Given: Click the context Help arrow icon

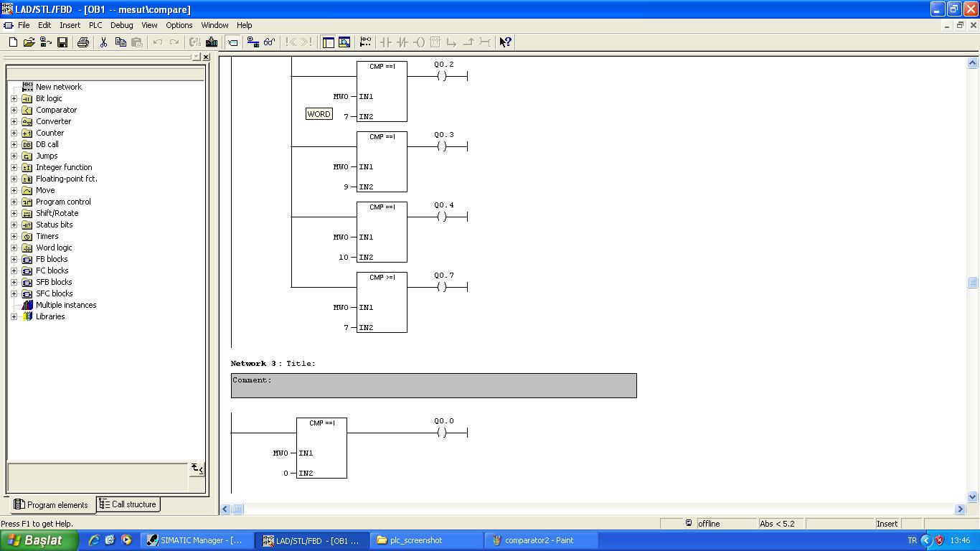Looking at the screenshot, I should click(505, 42).
